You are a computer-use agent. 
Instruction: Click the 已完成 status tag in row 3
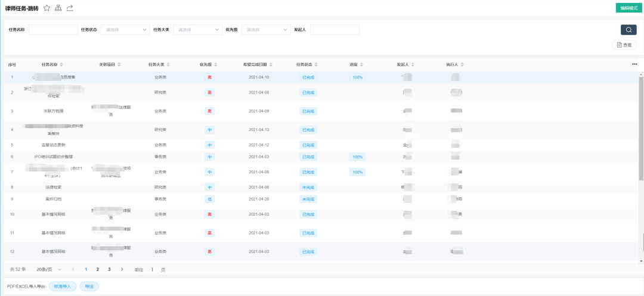308,111
